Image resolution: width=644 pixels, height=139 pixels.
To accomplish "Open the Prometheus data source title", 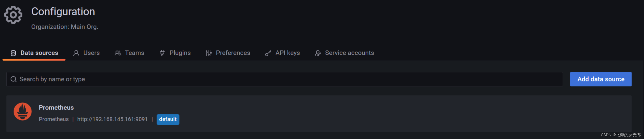I will point(56,108).
